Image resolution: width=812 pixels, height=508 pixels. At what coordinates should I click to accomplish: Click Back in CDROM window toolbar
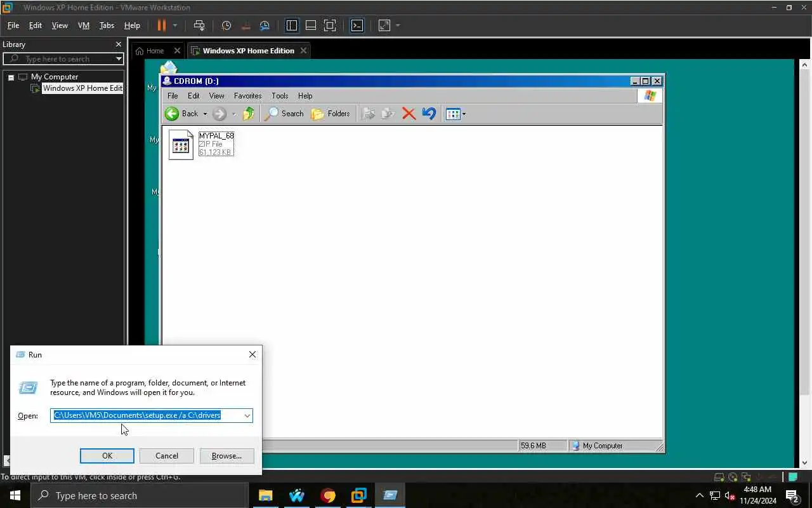coord(182,114)
